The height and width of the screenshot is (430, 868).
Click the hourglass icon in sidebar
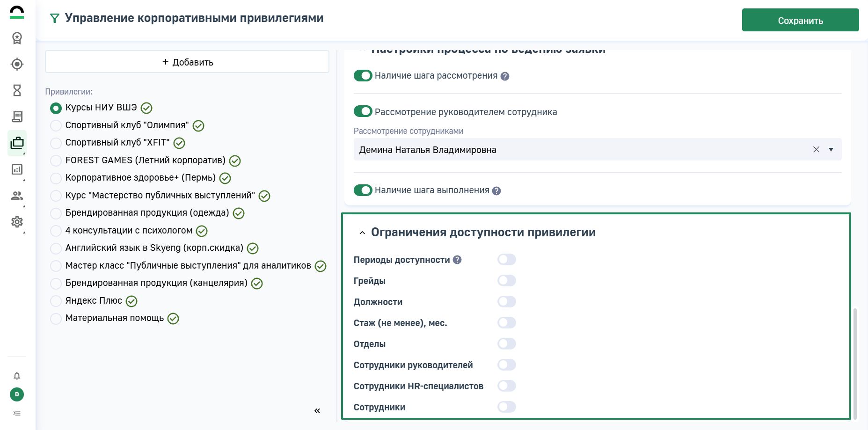[17, 90]
